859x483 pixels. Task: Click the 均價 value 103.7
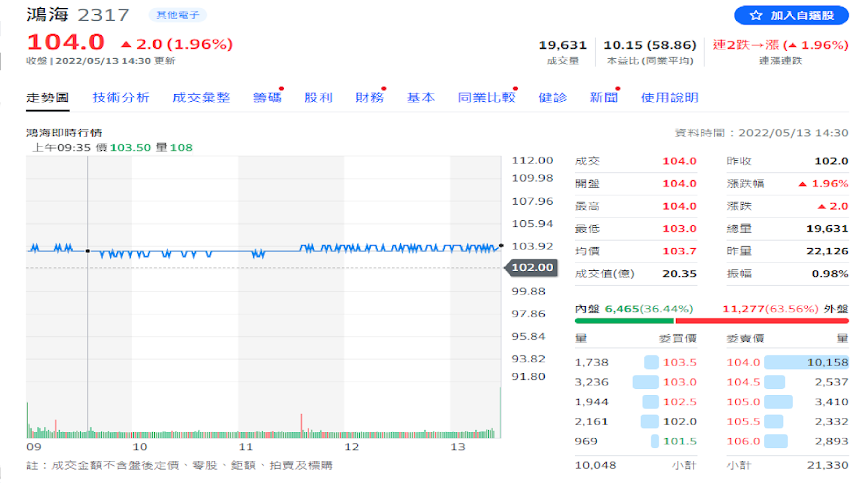679,251
